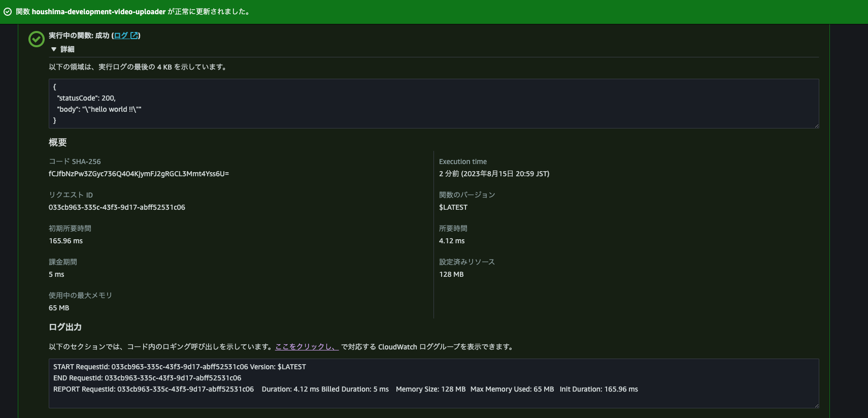Click the function updated banner message

point(134,12)
